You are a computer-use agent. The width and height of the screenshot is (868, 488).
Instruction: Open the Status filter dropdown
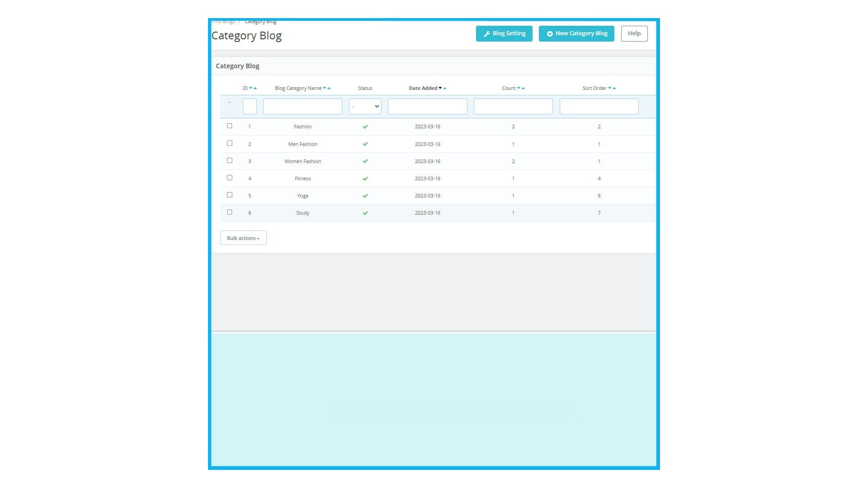point(365,107)
